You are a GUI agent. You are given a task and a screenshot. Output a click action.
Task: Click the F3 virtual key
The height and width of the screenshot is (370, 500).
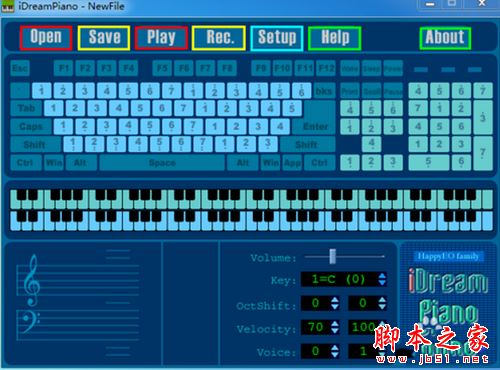click(107, 69)
